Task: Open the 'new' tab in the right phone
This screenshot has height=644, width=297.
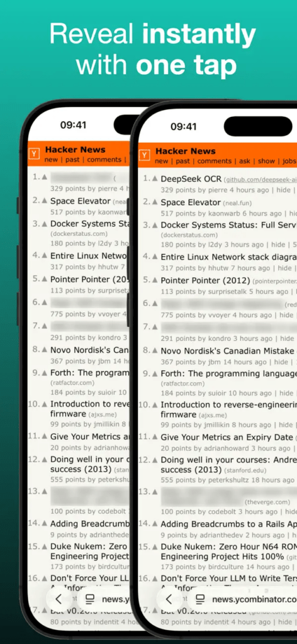Action: 162,161
